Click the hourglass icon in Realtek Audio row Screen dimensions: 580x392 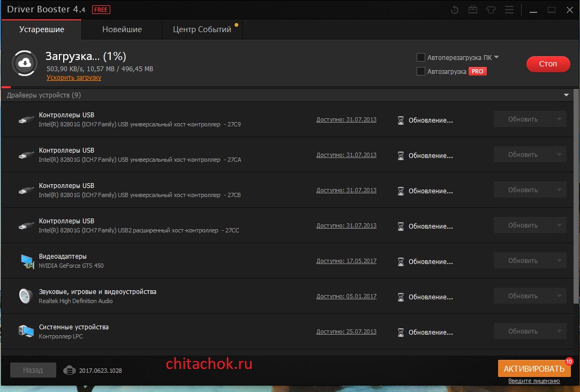click(x=401, y=297)
